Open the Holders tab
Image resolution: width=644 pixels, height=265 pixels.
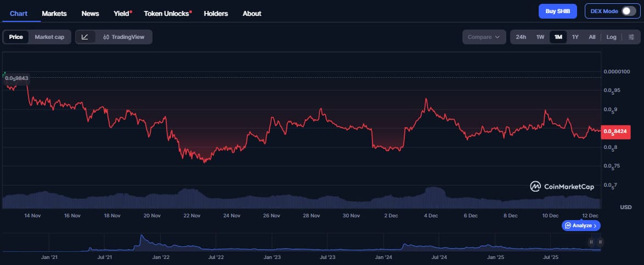click(x=216, y=13)
